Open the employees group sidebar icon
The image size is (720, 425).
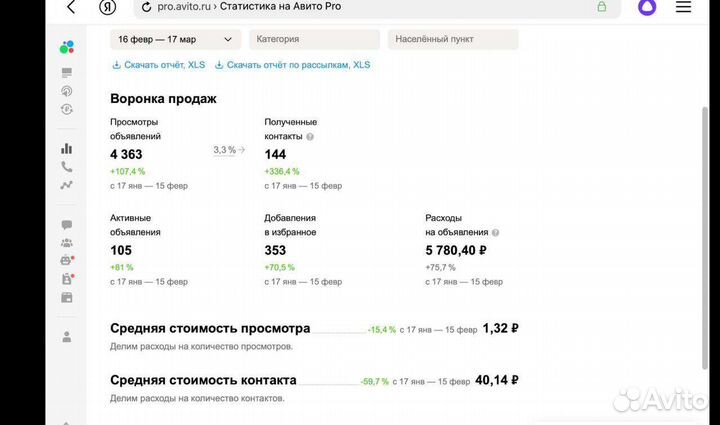67,243
